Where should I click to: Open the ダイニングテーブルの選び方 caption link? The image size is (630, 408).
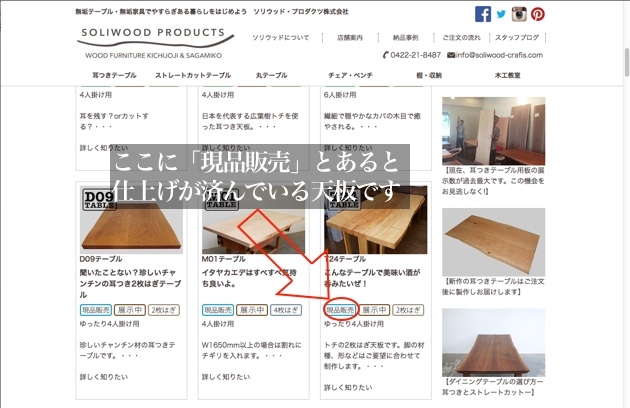tap(493, 387)
